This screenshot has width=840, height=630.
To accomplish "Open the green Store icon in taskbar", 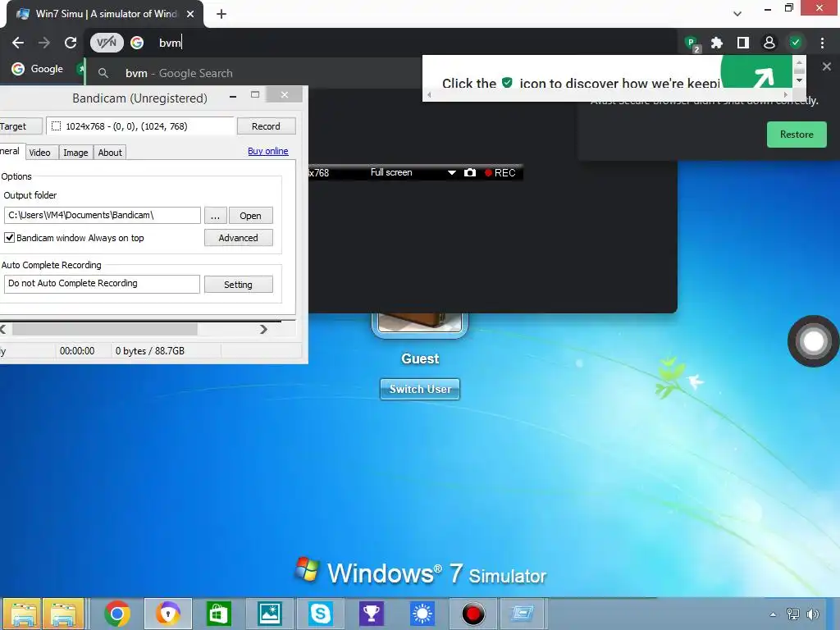I will 218,614.
